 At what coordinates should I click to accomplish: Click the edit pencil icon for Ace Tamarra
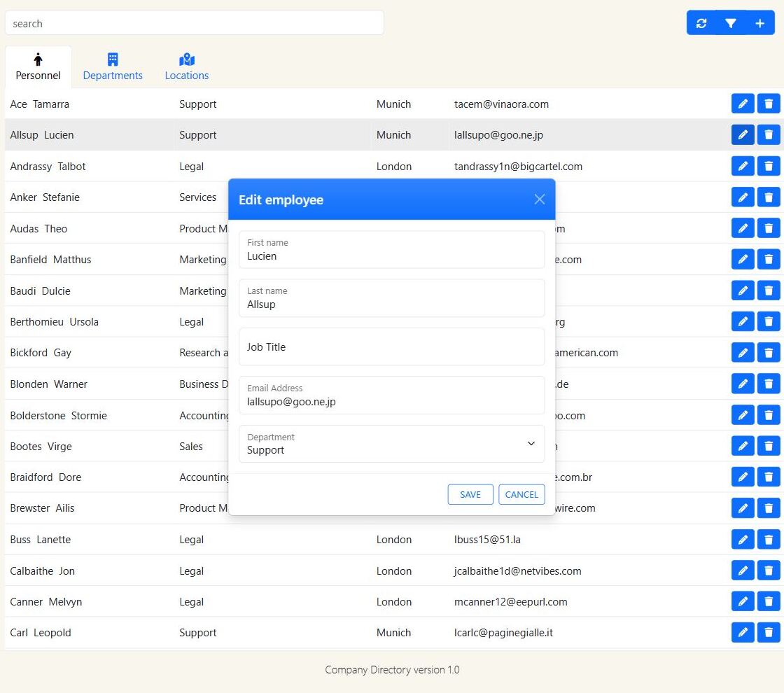pos(743,103)
